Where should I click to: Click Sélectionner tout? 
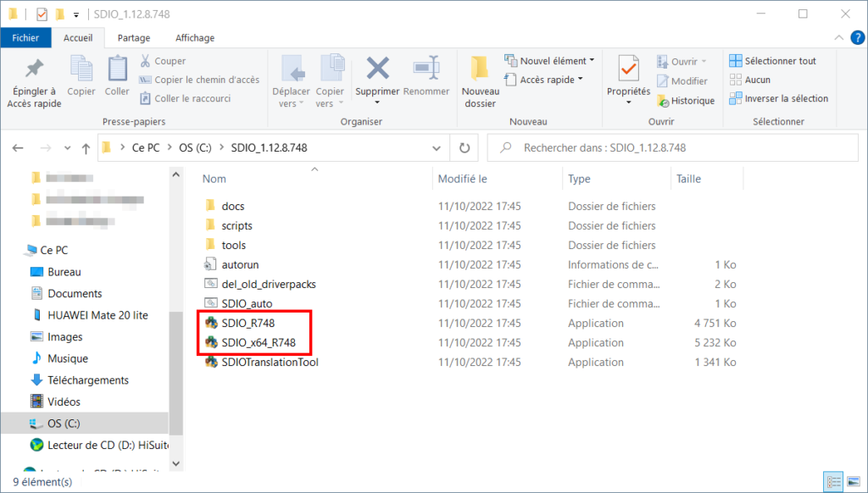pyautogui.click(x=773, y=61)
